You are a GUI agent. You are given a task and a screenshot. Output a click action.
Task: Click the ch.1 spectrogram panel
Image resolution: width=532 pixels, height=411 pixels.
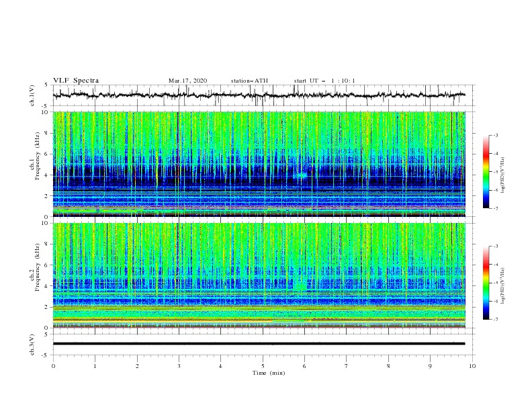click(x=259, y=164)
